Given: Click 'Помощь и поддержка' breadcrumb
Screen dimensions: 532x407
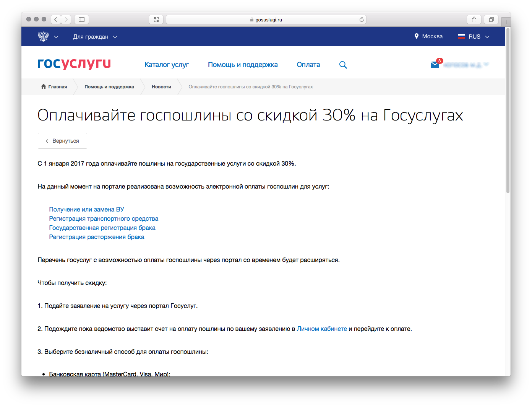Looking at the screenshot, I should 109,87.
